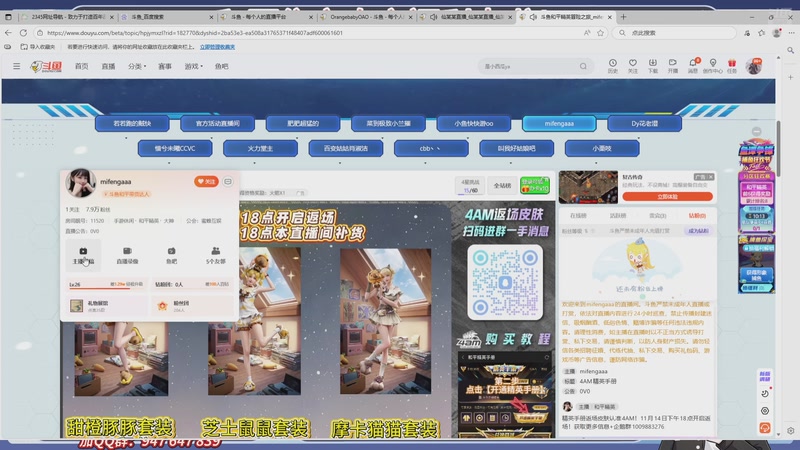The height and width of the screenshot is (450, 800).
Task: Open the 礼物展馆 gift gallery tile
Action: pos(108,306)
